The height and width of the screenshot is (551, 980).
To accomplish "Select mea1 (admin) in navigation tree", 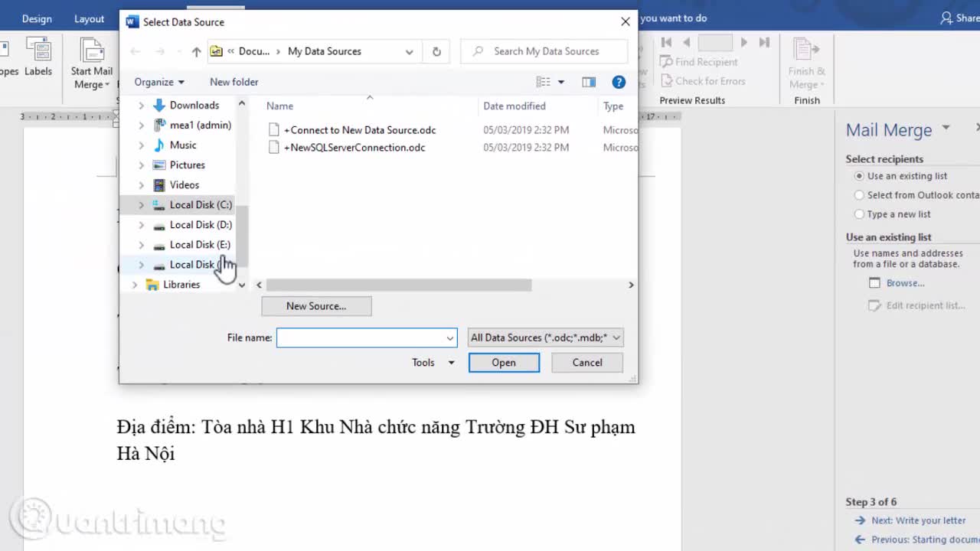I will [200, 125].
